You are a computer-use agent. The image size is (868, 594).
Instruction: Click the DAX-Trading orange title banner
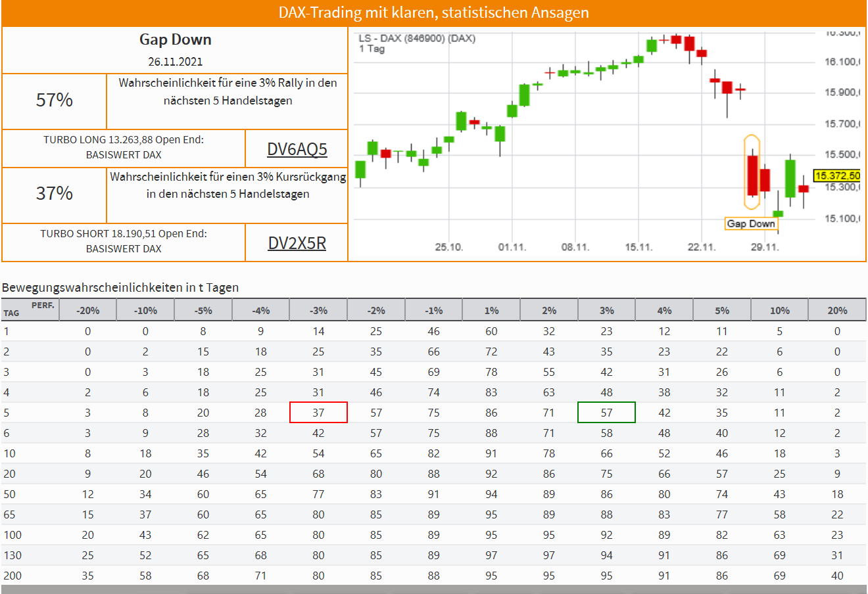click(x=434, y=12)
